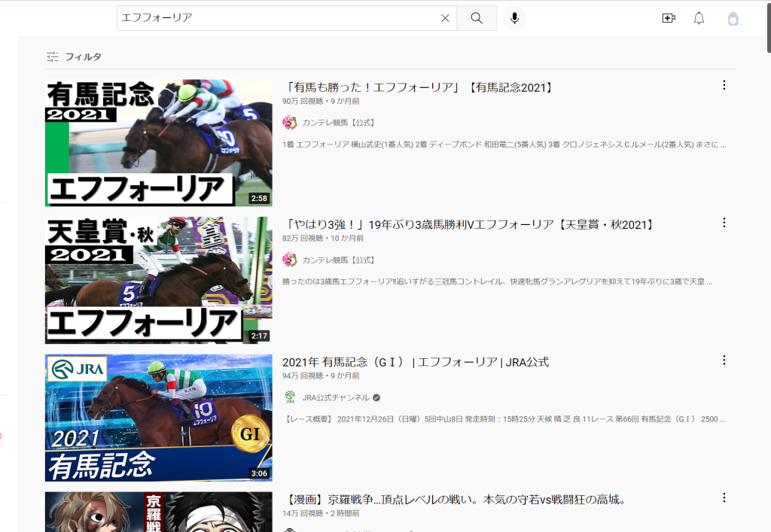Open more options for 有馬も勝った video
Viewport: 771px width, 532px height.
[724, 86]
